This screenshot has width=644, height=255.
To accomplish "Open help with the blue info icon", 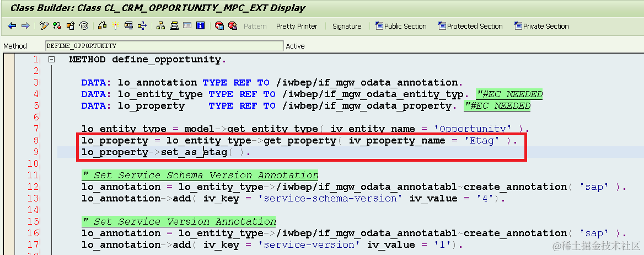I will tap(201, 25).
